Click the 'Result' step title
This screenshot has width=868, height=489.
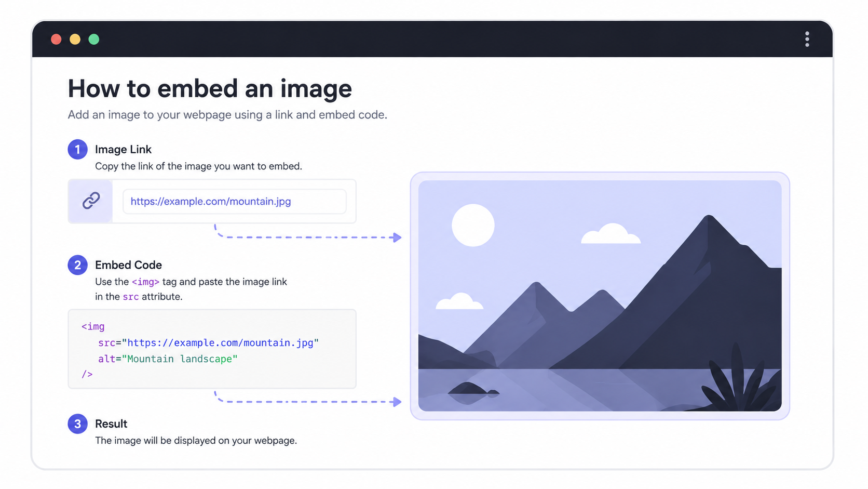coord(111,424)
